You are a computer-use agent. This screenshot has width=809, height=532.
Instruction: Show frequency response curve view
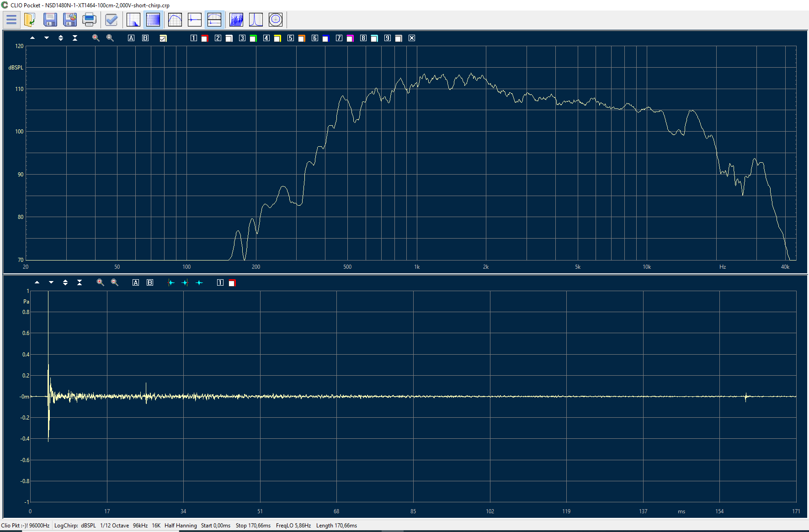point(175,20)
